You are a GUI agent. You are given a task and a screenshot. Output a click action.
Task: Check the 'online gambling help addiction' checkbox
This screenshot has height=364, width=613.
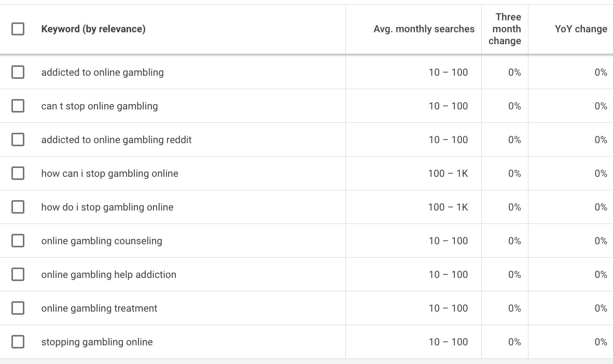point(18,274)
